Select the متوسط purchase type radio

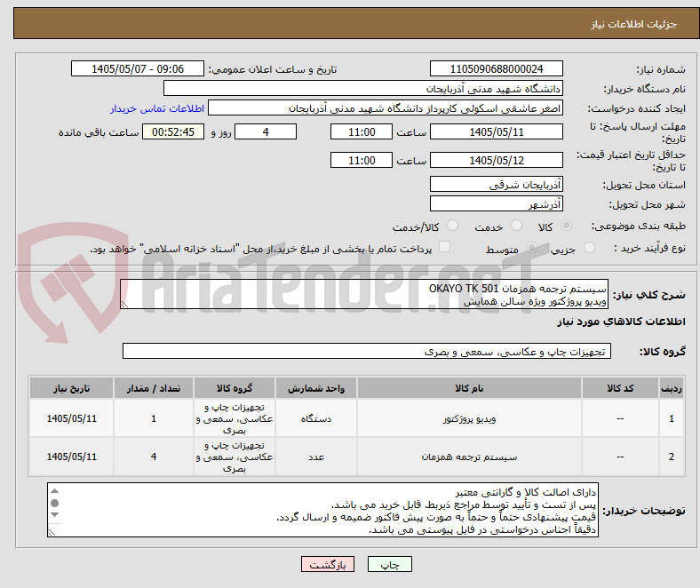point(531,248)
